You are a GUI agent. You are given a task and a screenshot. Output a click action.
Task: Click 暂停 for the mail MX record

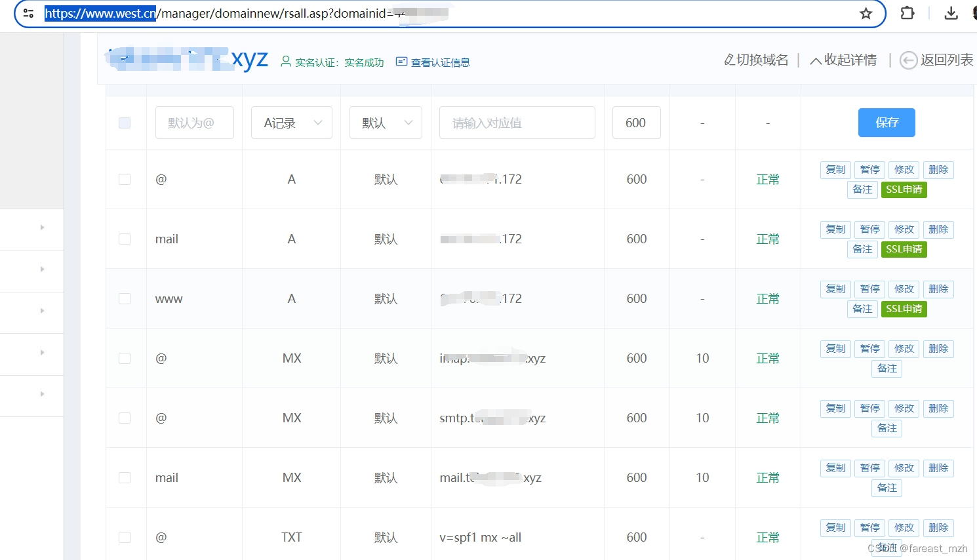point(870,468)
